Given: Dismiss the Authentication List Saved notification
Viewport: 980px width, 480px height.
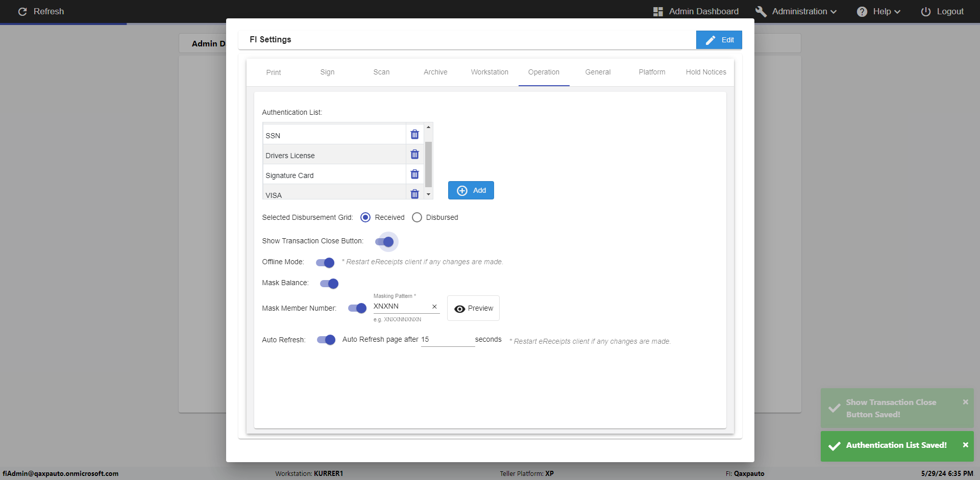Looking at the screenshot, I should (965, 445).
